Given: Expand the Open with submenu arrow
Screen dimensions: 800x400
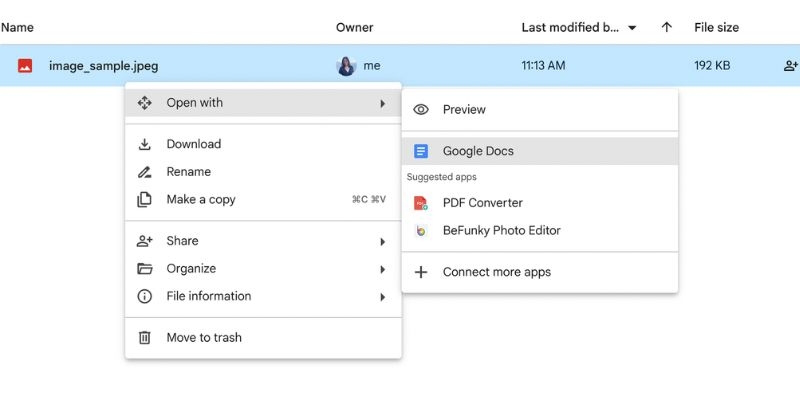Looking at the screenshot, I should pos(383,104).
